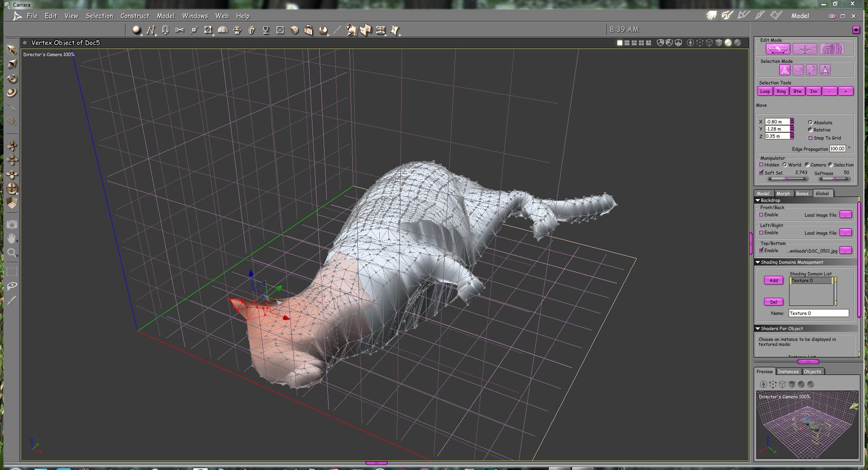Viewport: 868px width, 470px height.
Task: Enable Snap To Grid checkbox
Action: click(x=810, y=138)
